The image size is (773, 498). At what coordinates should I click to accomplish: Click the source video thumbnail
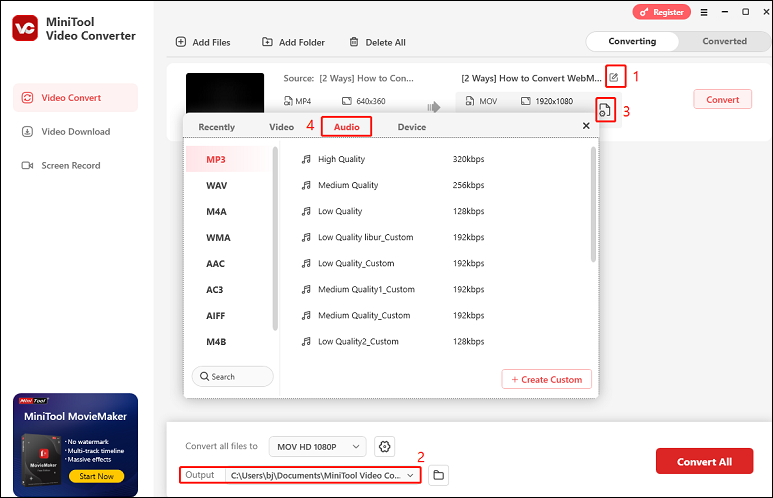coord(225,93)
